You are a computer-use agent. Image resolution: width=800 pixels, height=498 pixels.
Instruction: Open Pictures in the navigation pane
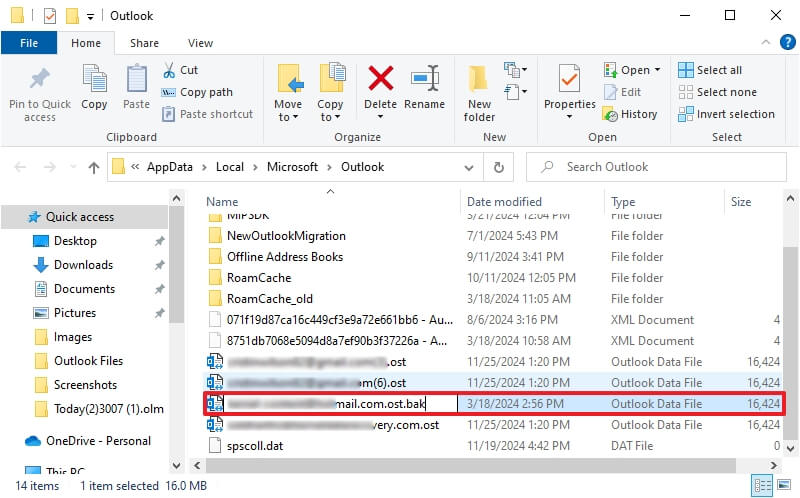coord(74,313)
